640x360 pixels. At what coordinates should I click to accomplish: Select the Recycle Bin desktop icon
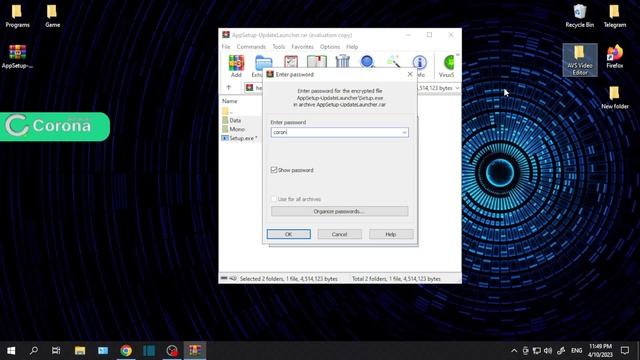[x=580, y=16]
